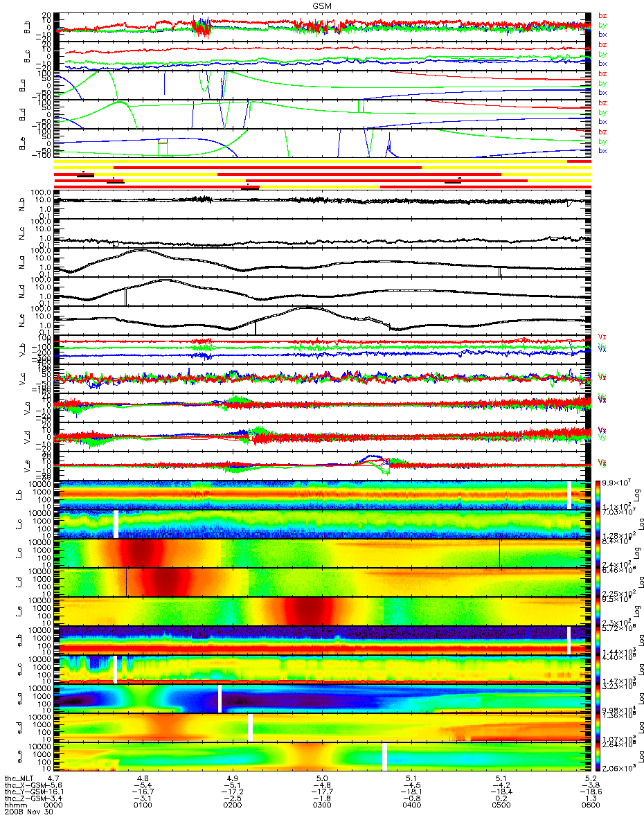Click the thc_Y-GSM row label
Image resolution: width=644 pixels, height=831 pixels.
tap(25, 792)
